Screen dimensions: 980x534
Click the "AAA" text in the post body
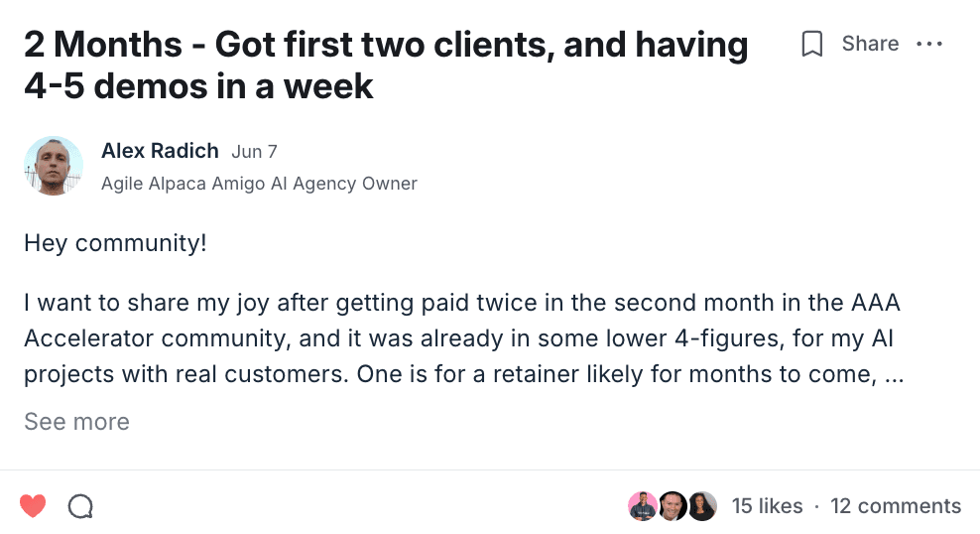click(x=876, y=303)
